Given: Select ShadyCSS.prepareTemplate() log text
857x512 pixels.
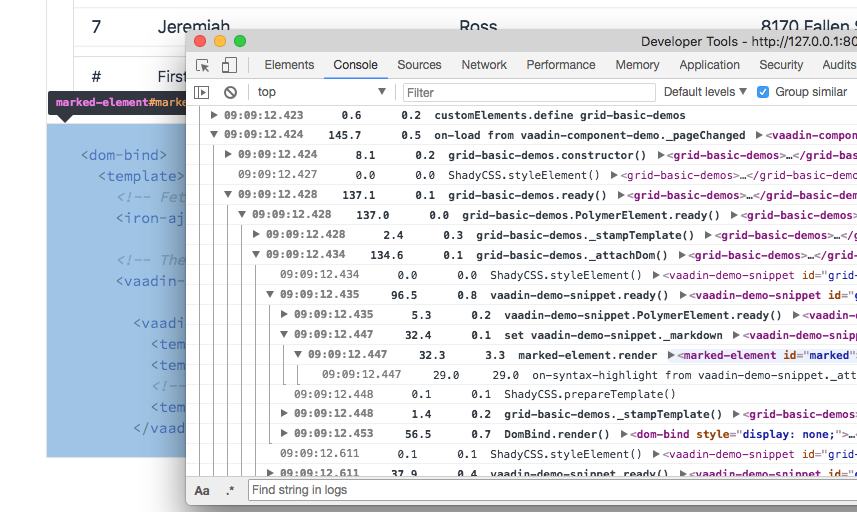Looking at the screenshot, I should point(590,394).
